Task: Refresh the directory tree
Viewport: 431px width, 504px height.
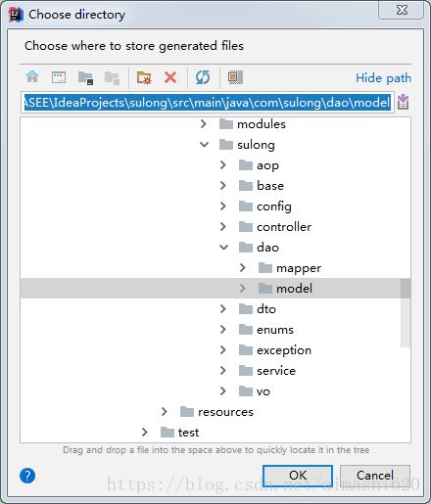Action: coord(203,77)
